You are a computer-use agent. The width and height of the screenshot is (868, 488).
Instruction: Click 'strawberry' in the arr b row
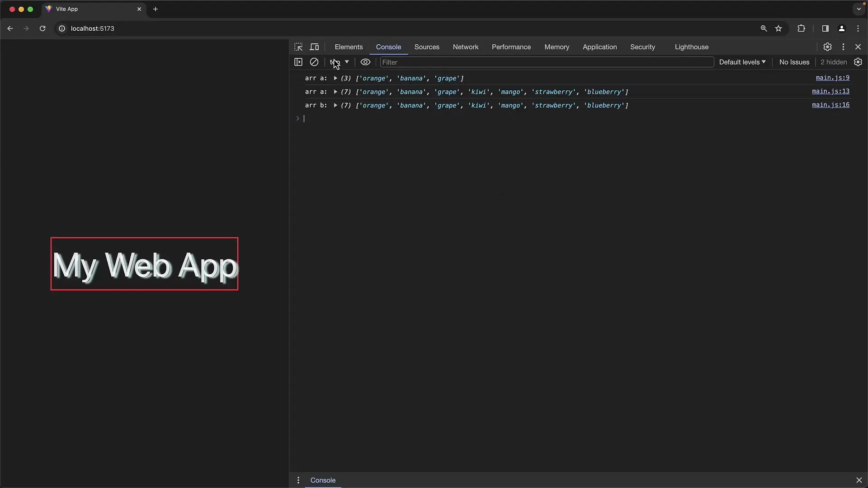(x=554, y=105)
